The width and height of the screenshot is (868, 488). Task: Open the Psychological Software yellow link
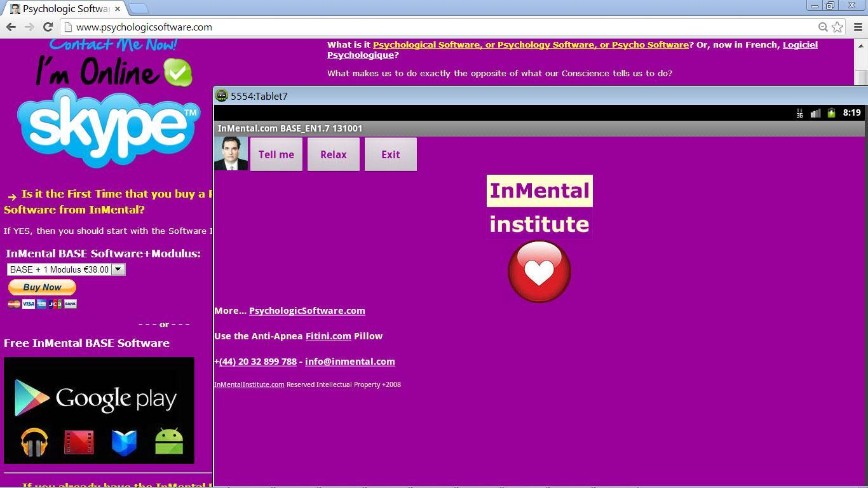click(531, 44)
